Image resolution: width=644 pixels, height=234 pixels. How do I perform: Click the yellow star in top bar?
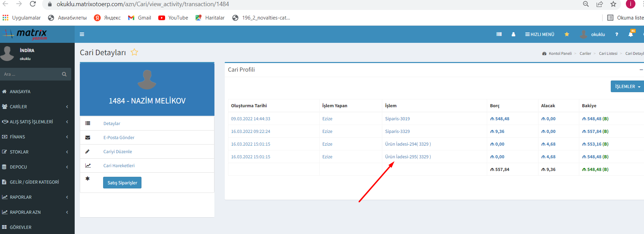[567, 34]
